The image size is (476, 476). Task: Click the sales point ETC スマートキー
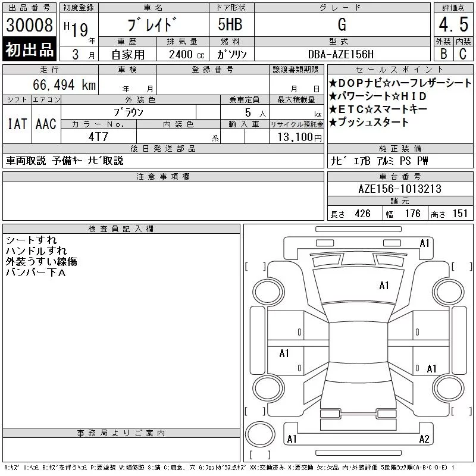click(x=378, y=109)
